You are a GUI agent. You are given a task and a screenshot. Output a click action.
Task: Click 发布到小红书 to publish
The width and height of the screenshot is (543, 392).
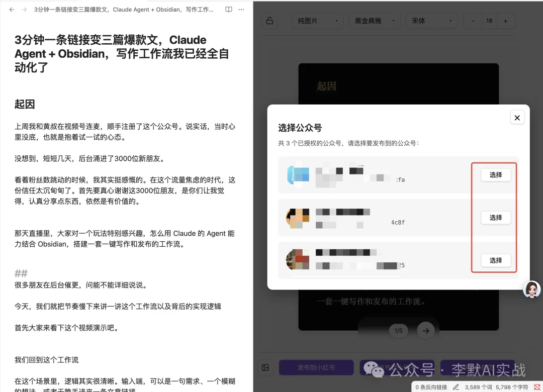click(x=316, y=367)
